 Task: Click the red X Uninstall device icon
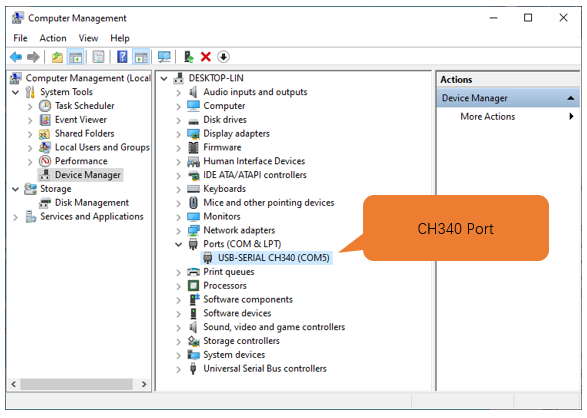tap(206, 57)
